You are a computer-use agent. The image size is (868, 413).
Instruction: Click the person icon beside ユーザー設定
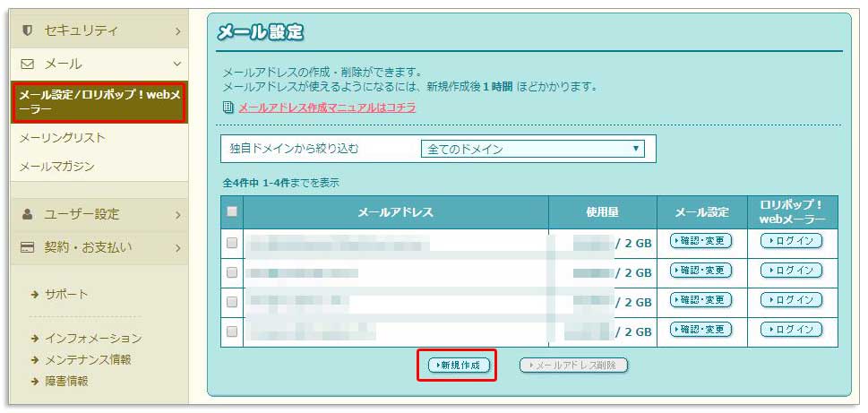27,214
